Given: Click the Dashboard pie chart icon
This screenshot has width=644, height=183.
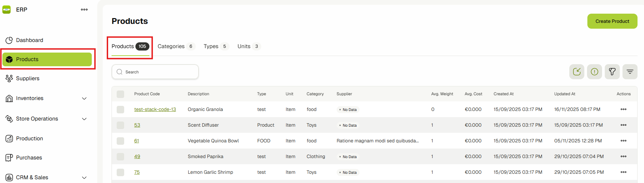Looking at the screenshot, I should coord(9,40).
